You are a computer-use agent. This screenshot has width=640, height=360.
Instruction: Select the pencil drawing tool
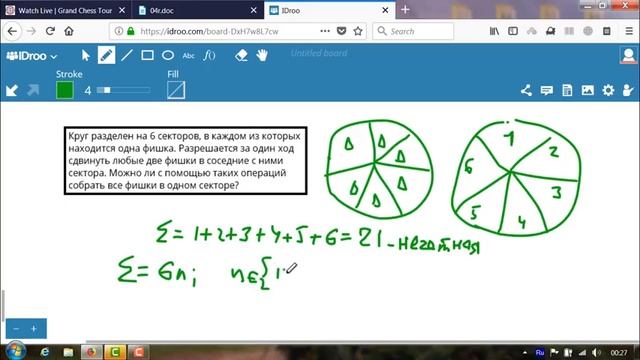[106, 55]
